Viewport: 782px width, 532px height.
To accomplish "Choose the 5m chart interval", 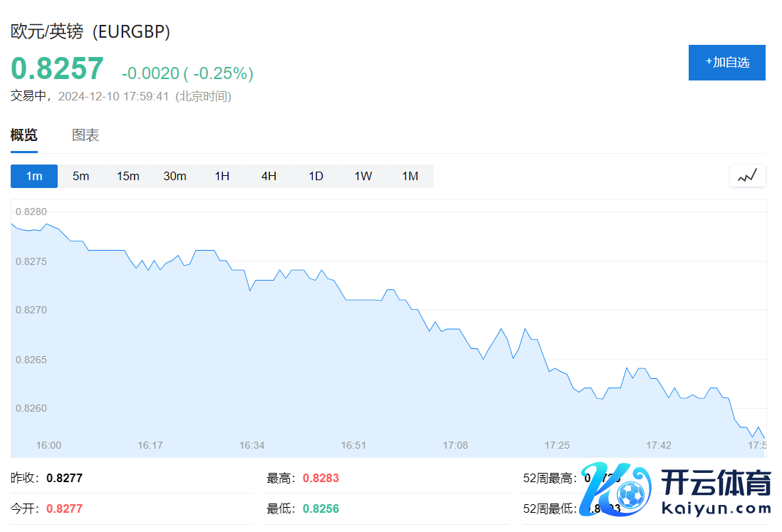I will pos(80,177).
